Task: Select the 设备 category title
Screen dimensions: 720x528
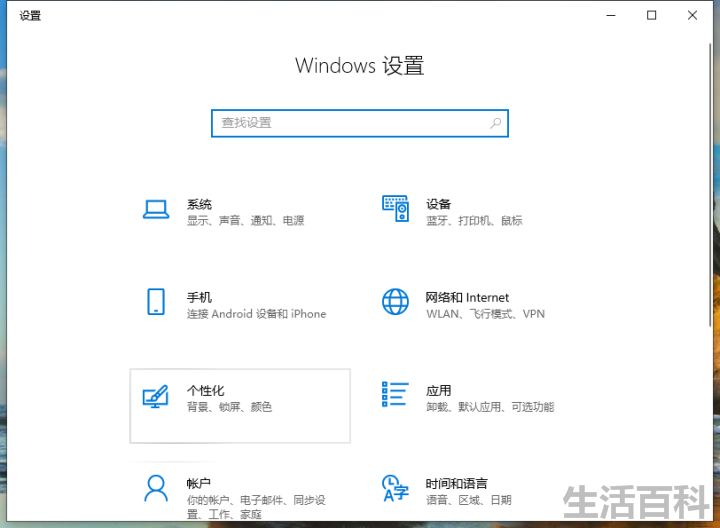Action: pyautogui.click(x=439, y=204)
